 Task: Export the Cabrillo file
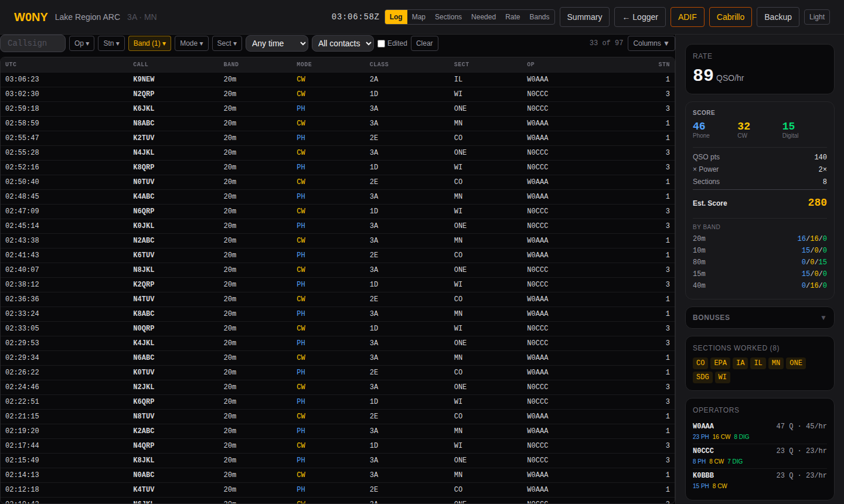[x=730, y=17]
